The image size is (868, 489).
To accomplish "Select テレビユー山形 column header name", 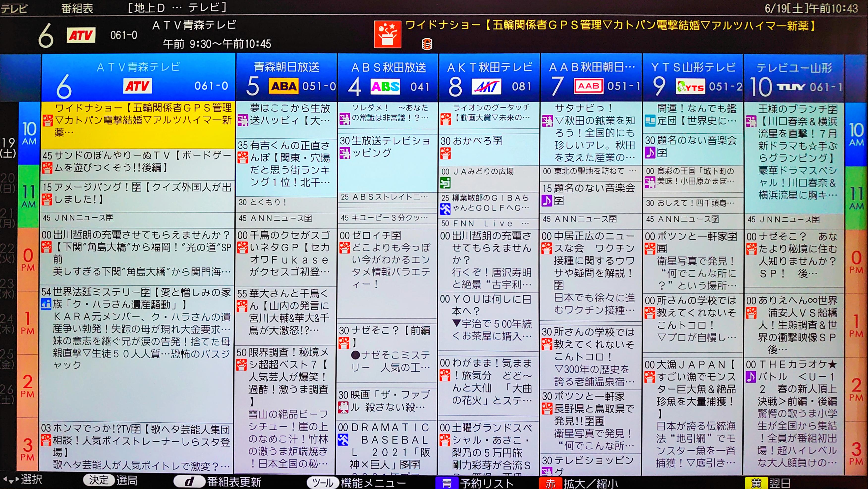I will point(794,68).
